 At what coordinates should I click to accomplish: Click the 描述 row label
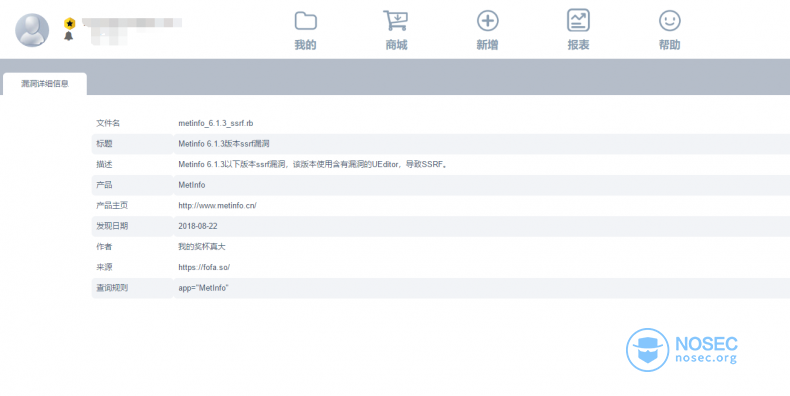coord(104,165)
